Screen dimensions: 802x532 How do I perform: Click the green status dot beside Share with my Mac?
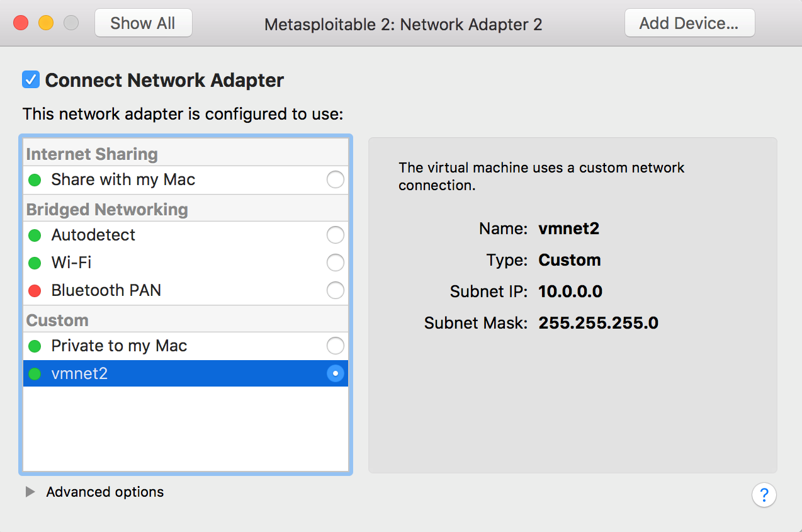[35, 180]
